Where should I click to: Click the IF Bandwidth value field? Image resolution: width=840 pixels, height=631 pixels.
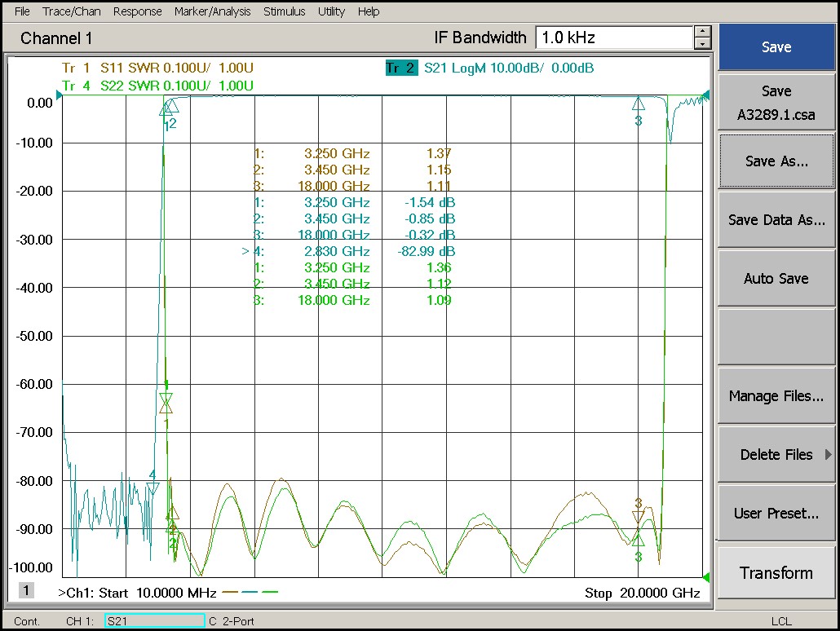[x=615, y=38]
